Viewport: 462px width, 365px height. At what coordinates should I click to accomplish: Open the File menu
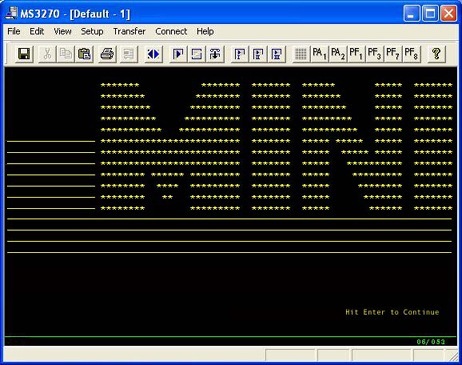pos(14,31)
